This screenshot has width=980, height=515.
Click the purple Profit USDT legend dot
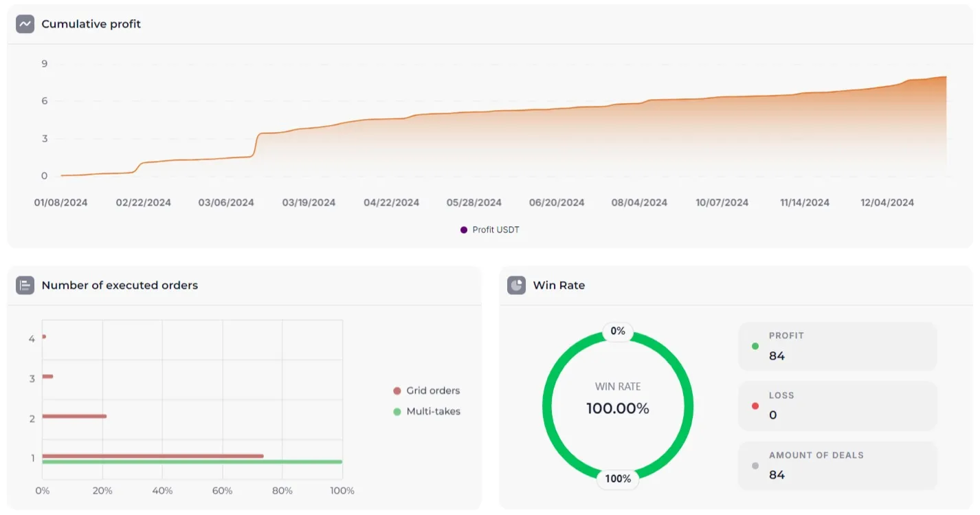tap(464, 230)
